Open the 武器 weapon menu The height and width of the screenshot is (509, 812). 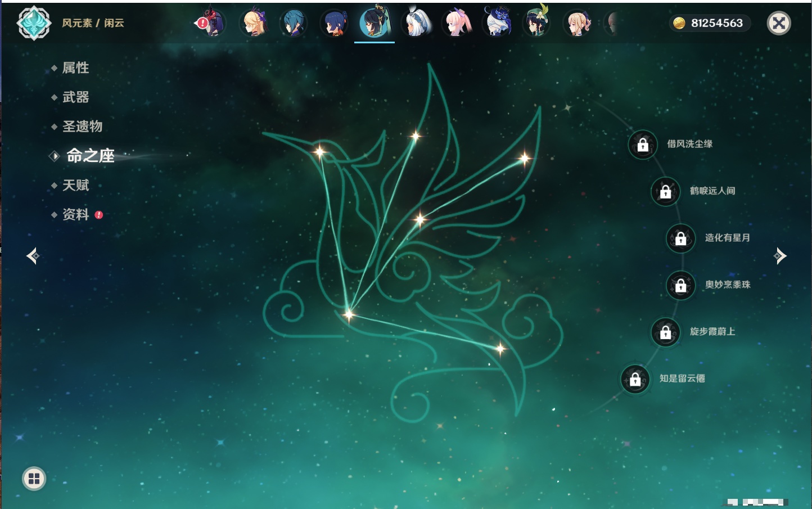(75, 97)
